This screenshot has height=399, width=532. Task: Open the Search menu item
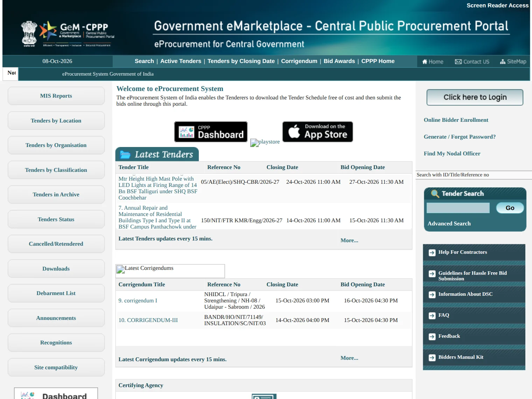tap(144, 61)
